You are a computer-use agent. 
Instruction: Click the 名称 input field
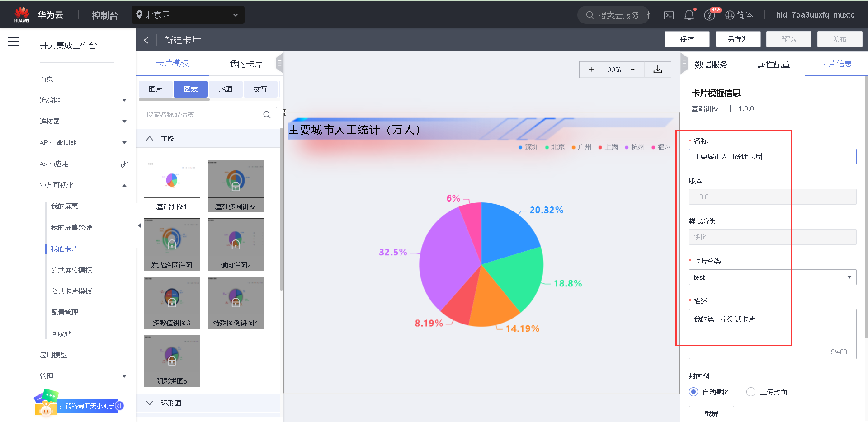point(773,157)
